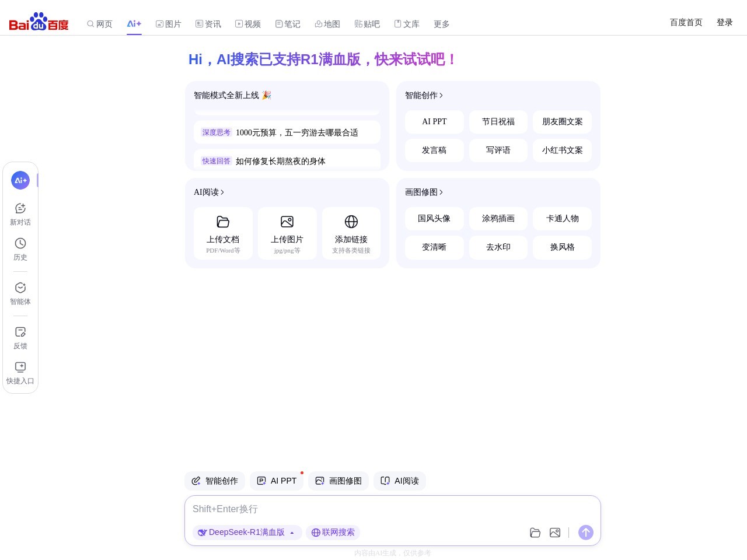This screenshot has height=560, width=747.
Task: Switch to the 地图 tab
Action: 327,24
